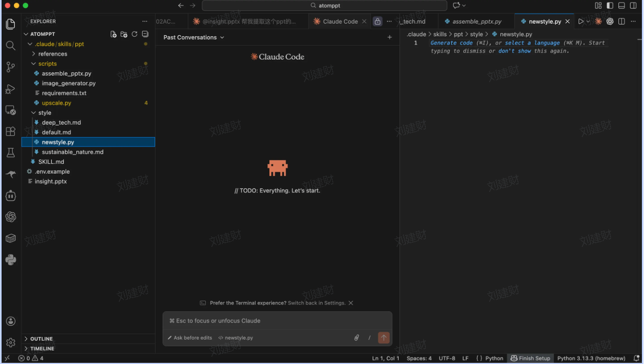Go forward using the navigation arrow
Viewport: 644px width, 364px height.
[193, 5]
